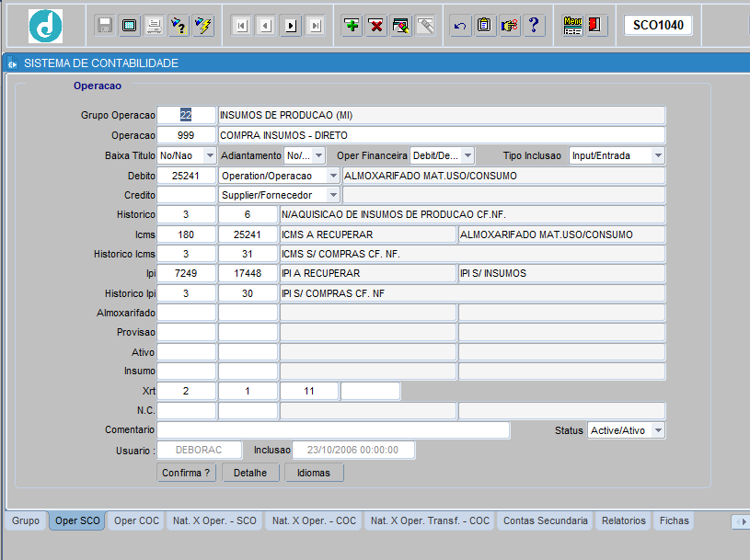The image size is (750, 560).
Task: Open the Status Active/Ativo dropdown
Action: [659, 430]
